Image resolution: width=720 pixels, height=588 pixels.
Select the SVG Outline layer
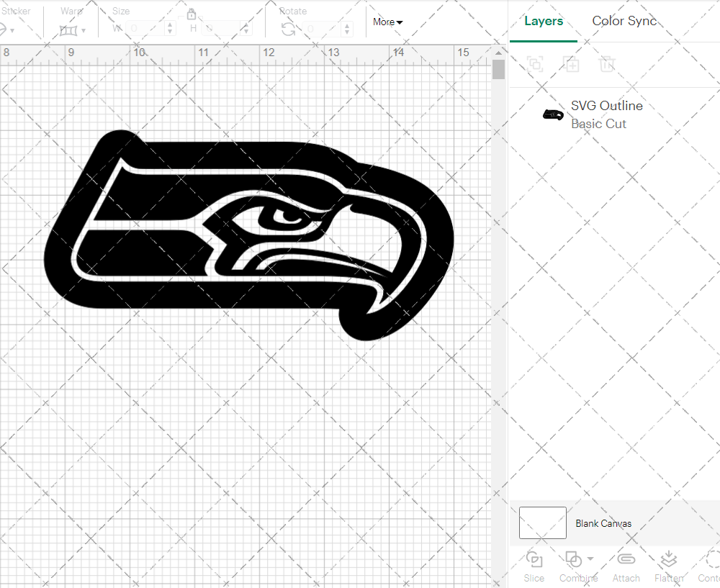tap(605, 114)
